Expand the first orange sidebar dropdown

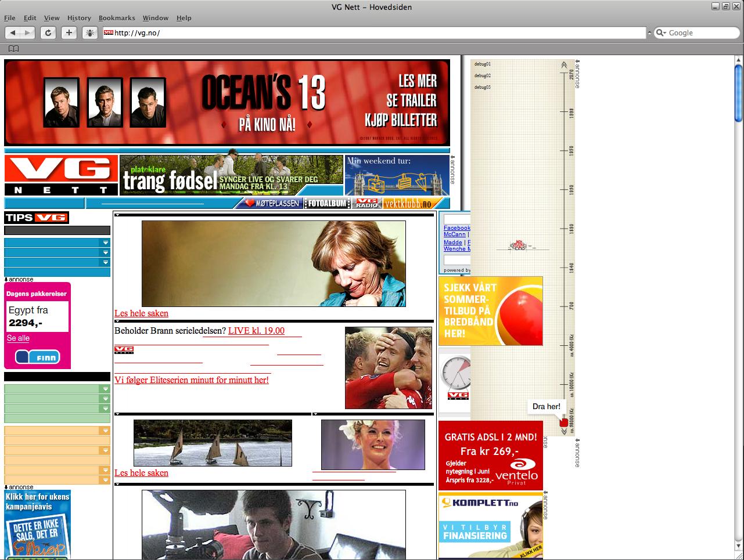pos(105,431)
